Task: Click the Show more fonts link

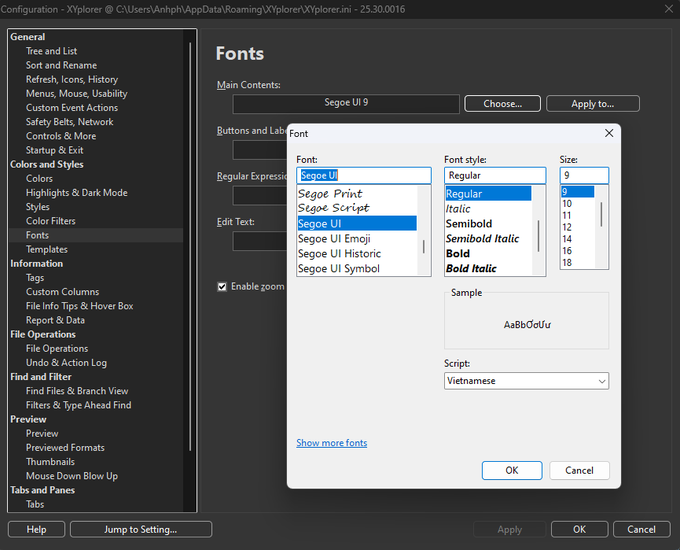Action: pyautogui.click(x=332, y=443)
